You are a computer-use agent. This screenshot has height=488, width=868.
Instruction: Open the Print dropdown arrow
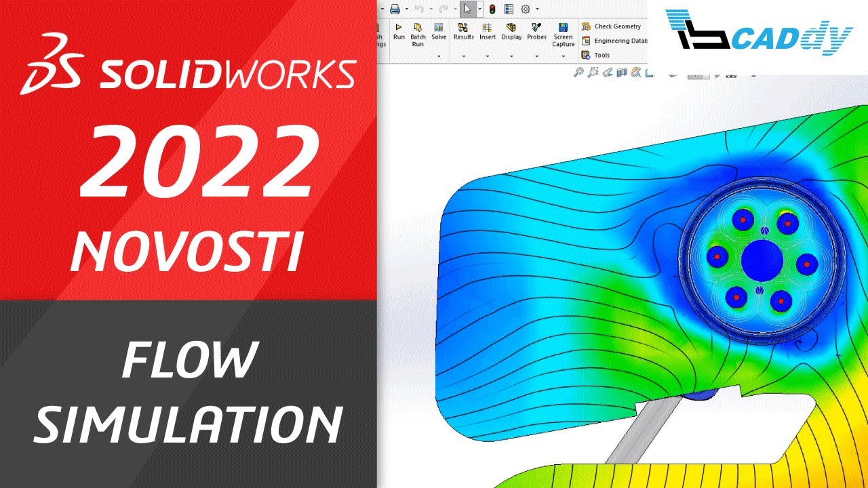[x=406, y=9]
